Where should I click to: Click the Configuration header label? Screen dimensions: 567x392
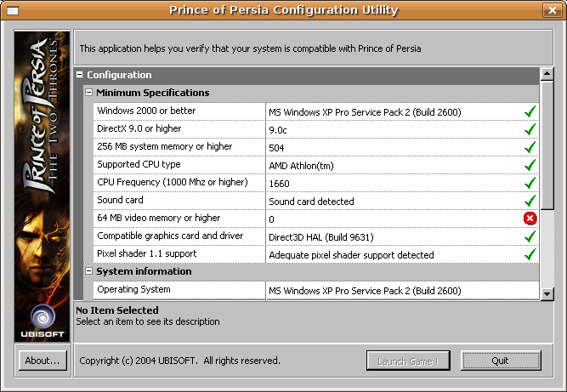coord(119,75)
